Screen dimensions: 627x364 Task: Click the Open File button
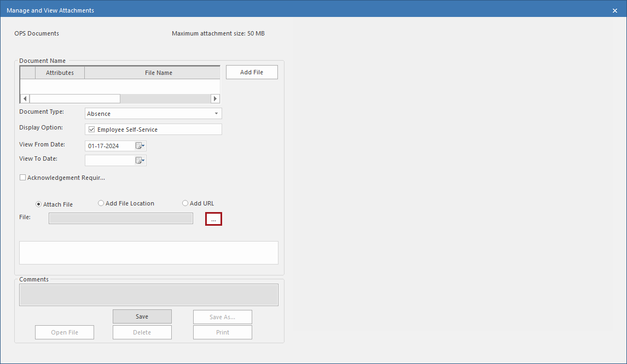(x=64, y=332)
